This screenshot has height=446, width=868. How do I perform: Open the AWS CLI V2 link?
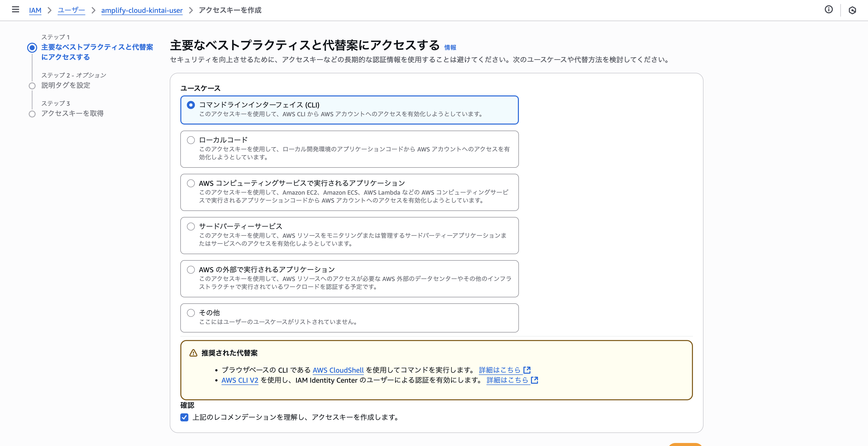click(x=240, y=381)
